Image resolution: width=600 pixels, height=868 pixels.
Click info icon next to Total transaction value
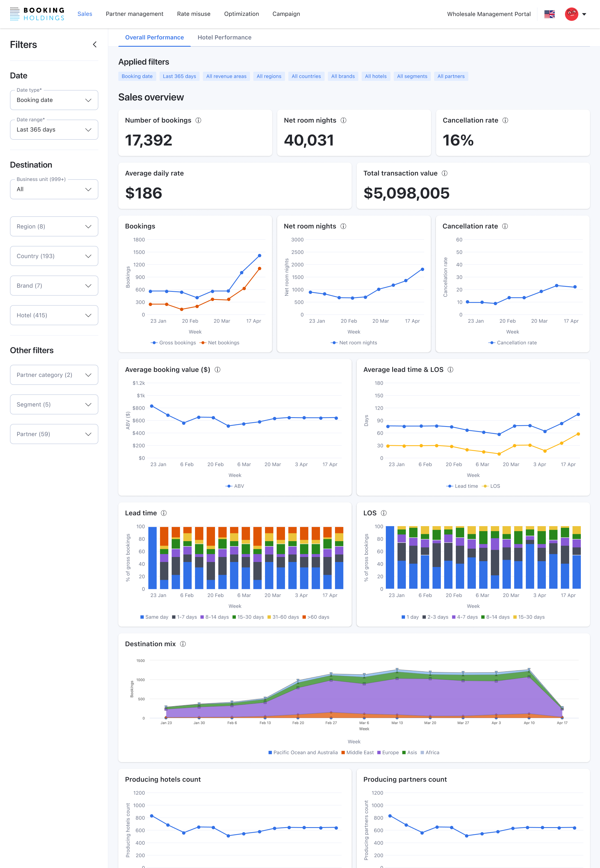coord(444,173)
